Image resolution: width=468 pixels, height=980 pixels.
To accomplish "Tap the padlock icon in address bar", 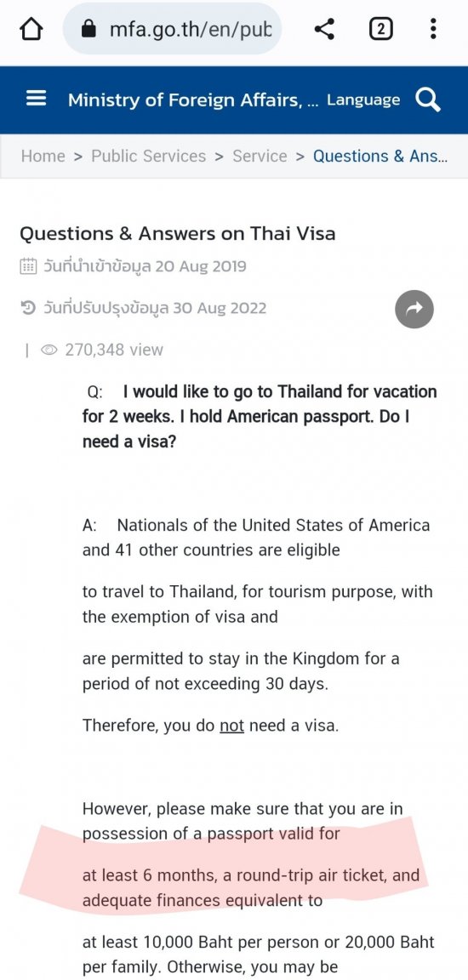I will (90, 29).
